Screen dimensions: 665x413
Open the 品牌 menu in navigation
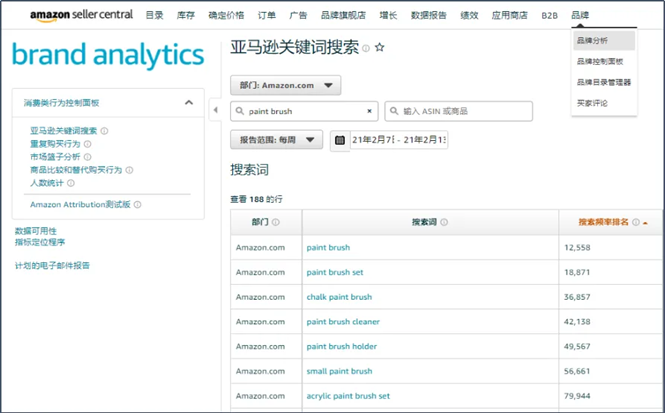(x=580, y=15)
